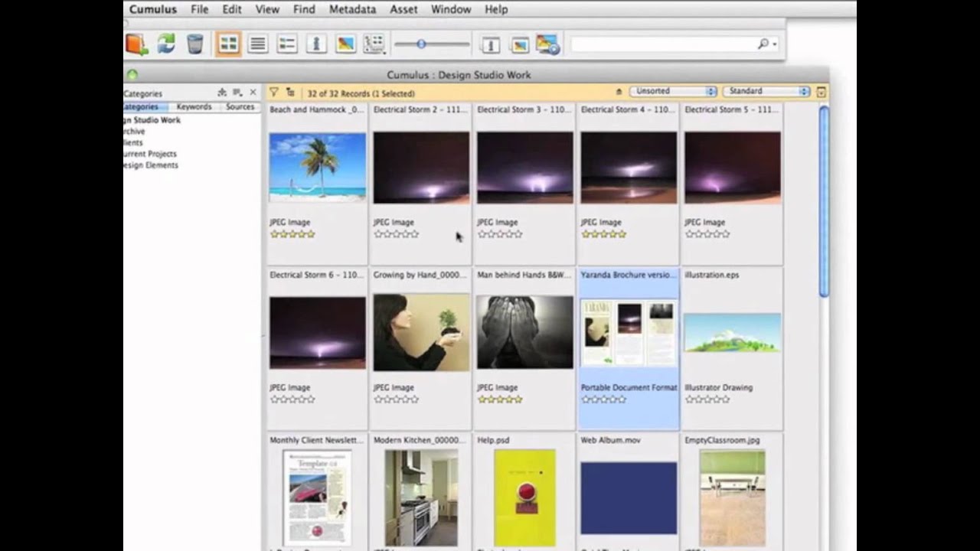Open the Find menu
The width and height of the screenshot is (980, 551).
click(304, 9)
